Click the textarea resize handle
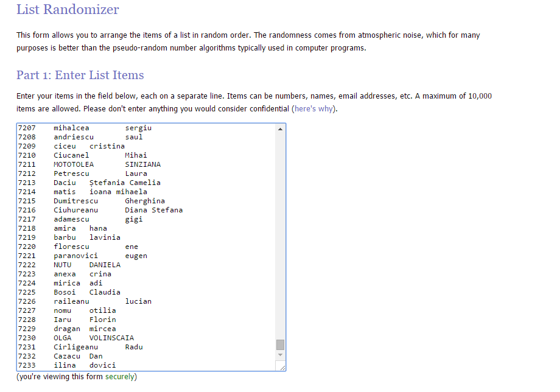This screenshot has height=392, width=560. (x=282, y=367)
